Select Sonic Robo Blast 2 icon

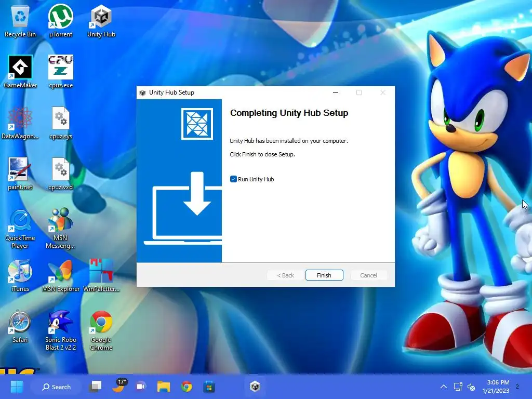pos(61,330)
